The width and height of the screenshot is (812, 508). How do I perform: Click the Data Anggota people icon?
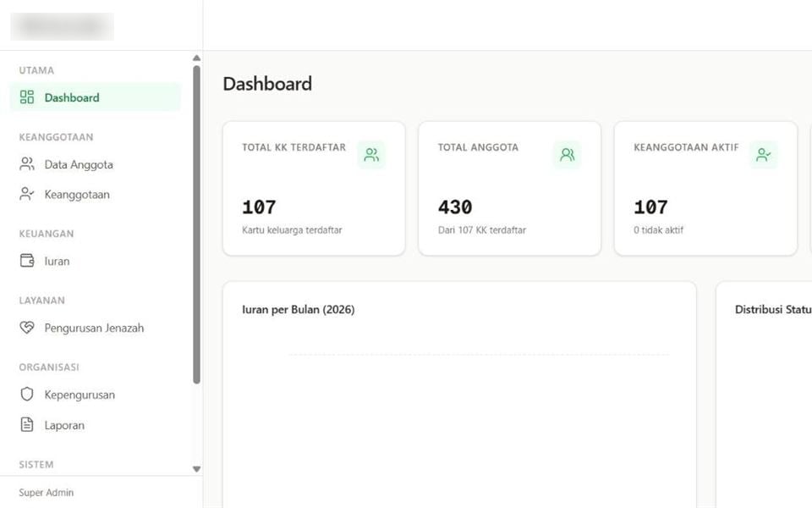coord(27,163)
